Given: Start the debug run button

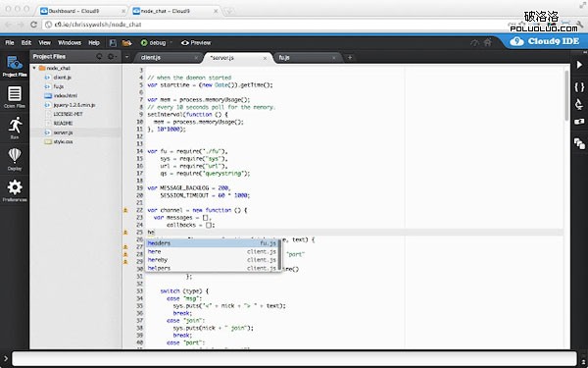Looking at the screenshot, I should [153, 43].
